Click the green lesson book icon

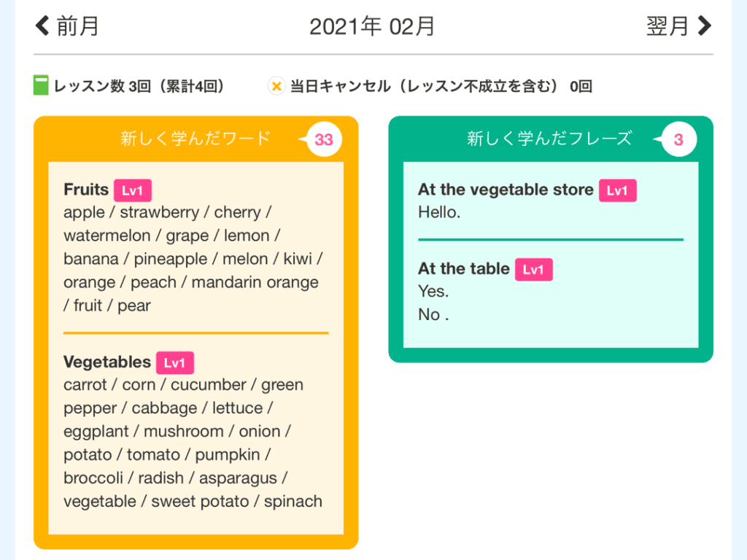[41, 85]
